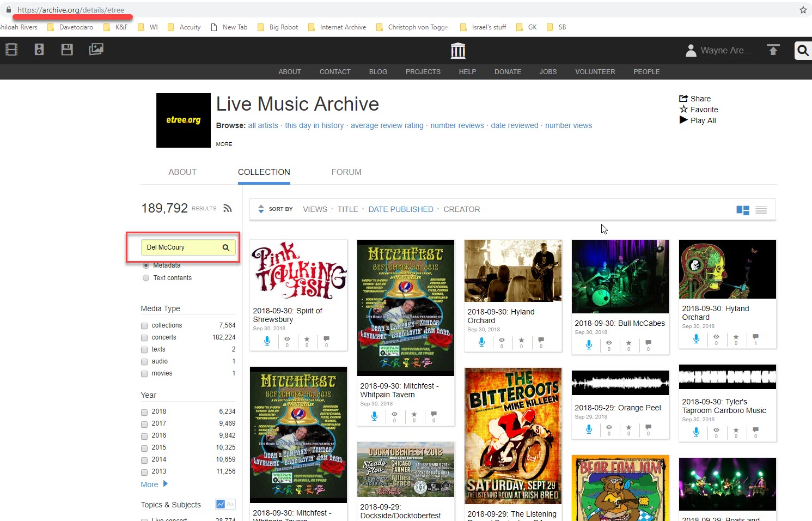Click the software floppy disk icon
The height and width of the screenshot is (521, 812).
(x=67, y=50)
